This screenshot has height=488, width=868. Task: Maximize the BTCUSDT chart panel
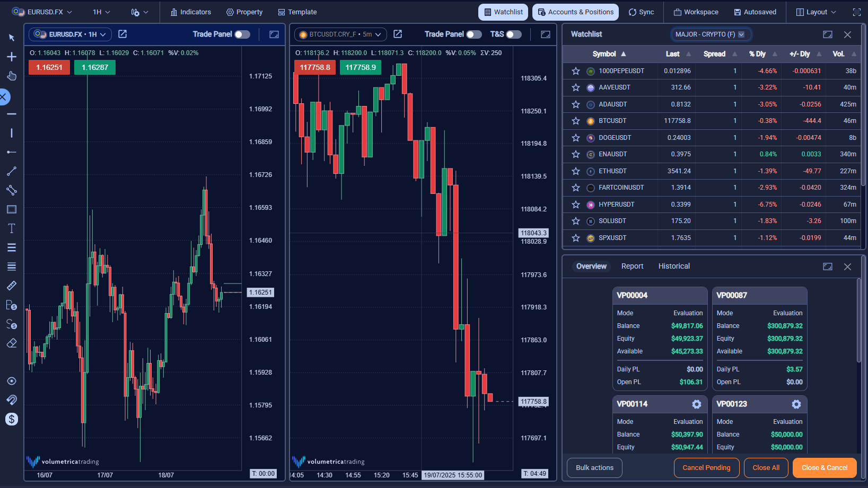coord(546,34)
